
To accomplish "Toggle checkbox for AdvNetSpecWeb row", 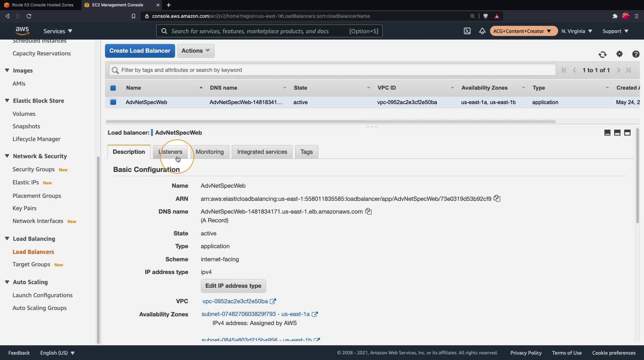I will [113, 102].
